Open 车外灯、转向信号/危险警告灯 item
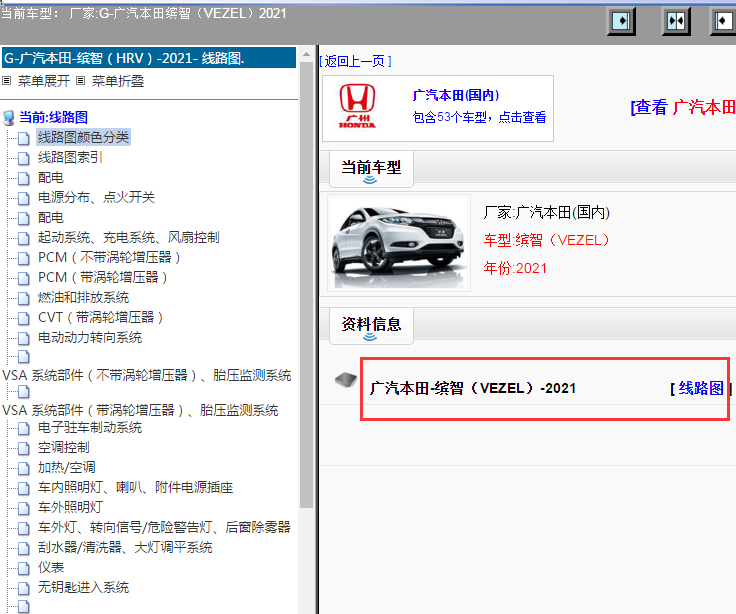Viewport: 736px width, 614px height. pyautogui.click(x=164, y=528)
